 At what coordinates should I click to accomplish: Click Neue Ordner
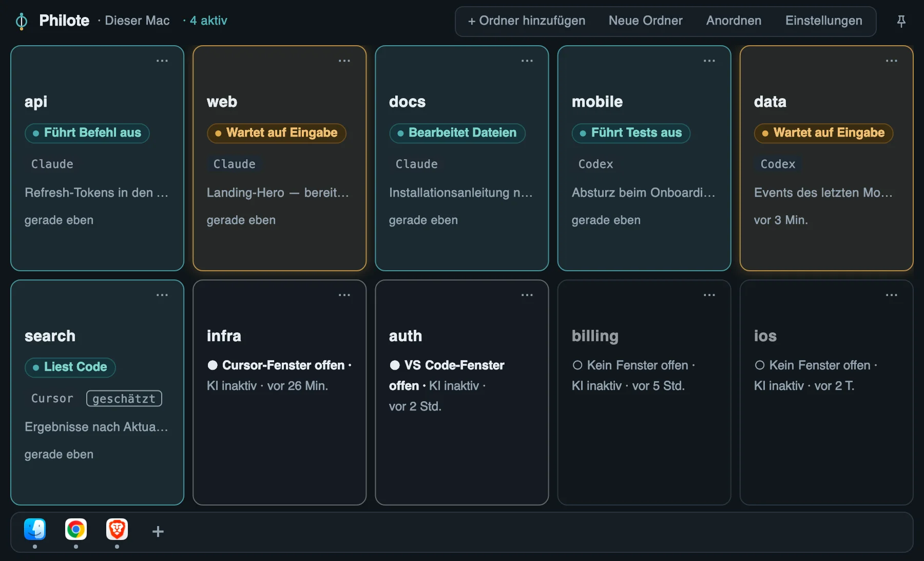[x=646, y=21]
